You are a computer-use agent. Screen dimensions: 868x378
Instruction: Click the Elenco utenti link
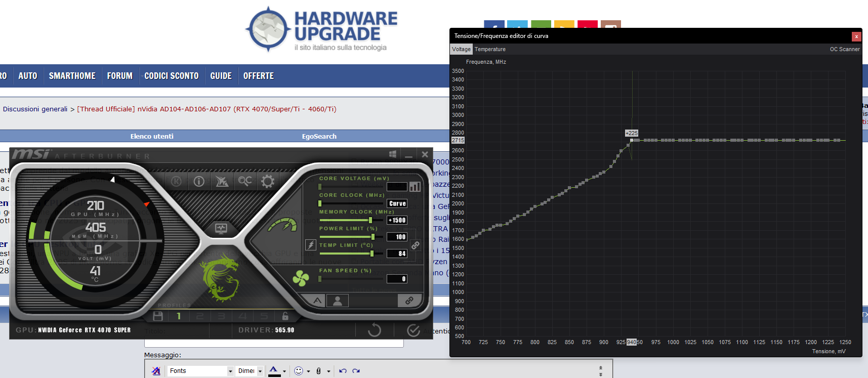[x=152, y=136]
